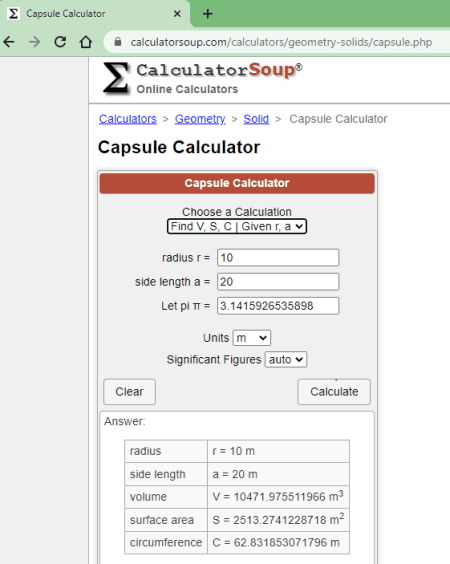Focus the radius r input field
Screen dimensions: 450x564
click(x=278, y=258)
